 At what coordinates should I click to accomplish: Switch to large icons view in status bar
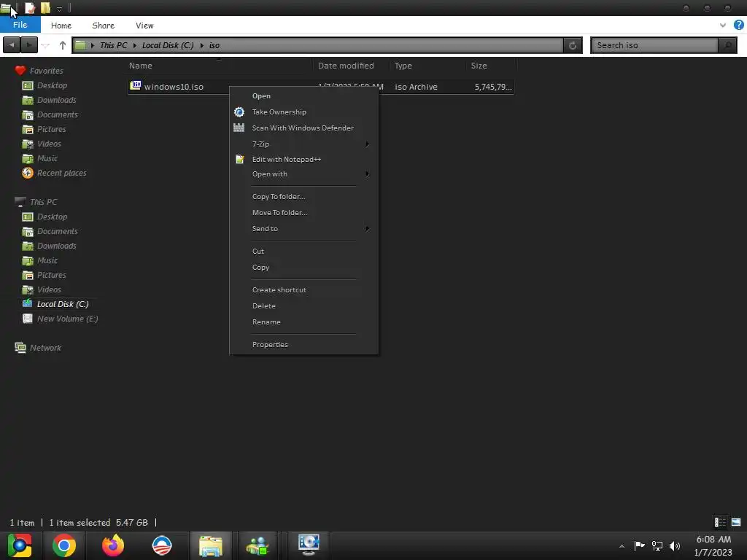pos(736,522)
